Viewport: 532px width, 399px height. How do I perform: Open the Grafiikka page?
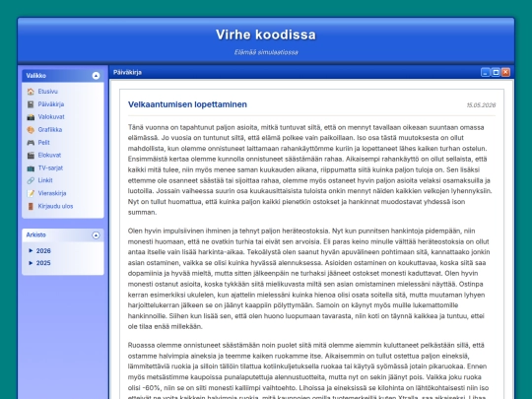[50, 130]
